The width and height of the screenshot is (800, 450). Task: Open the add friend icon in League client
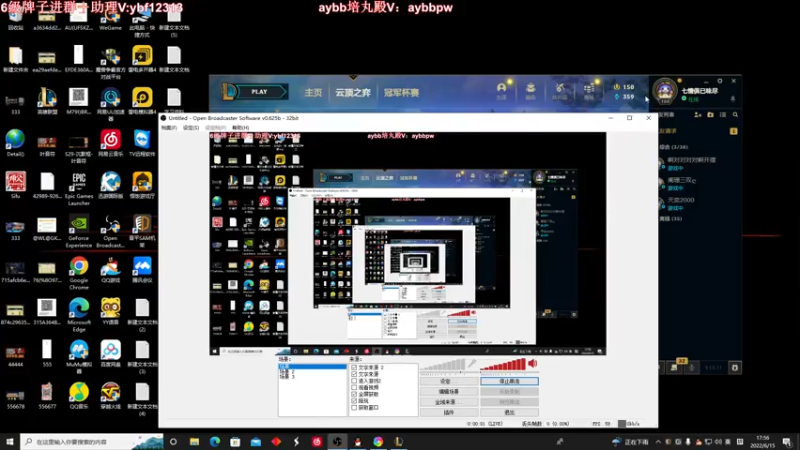[x=697, y=115]
